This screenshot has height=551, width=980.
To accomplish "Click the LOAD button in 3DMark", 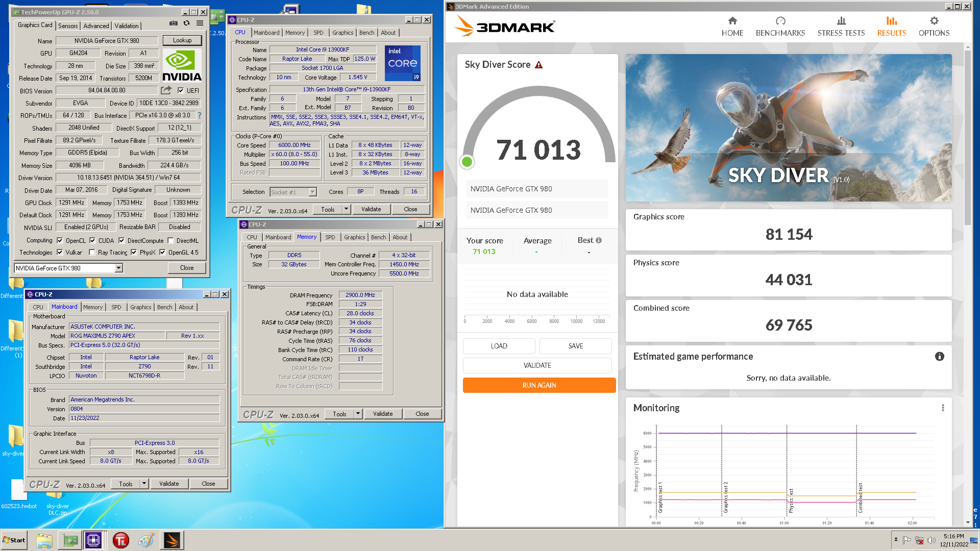I will coord(499,346).
